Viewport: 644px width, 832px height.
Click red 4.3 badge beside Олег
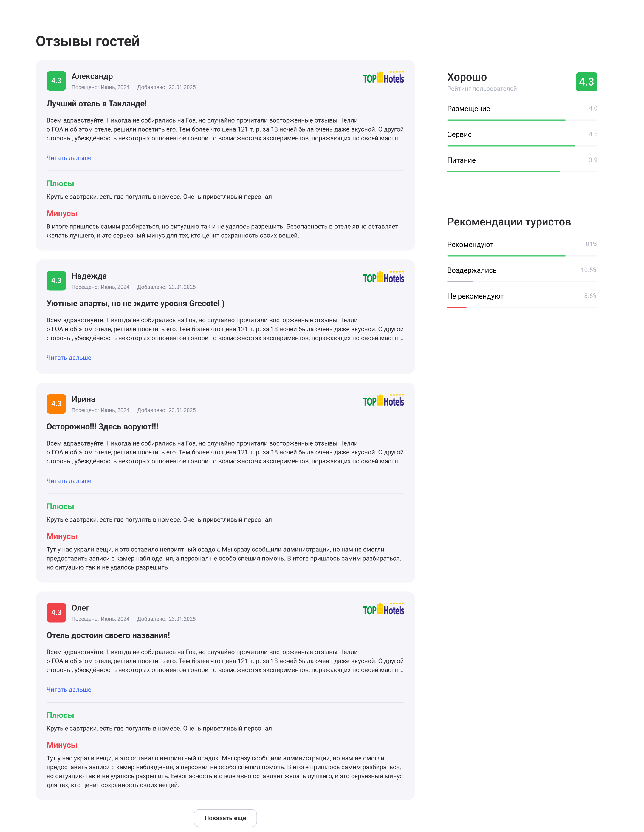point(56,613)
